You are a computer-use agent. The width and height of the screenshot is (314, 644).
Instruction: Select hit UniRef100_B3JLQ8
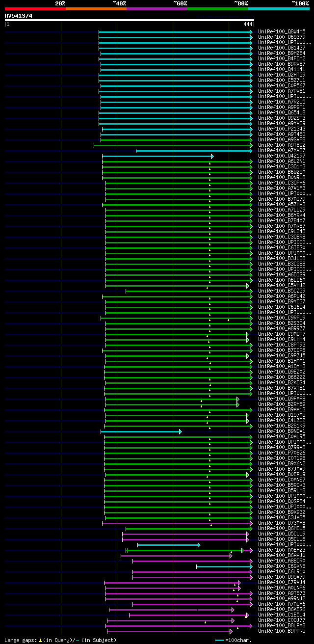(282, 258)
